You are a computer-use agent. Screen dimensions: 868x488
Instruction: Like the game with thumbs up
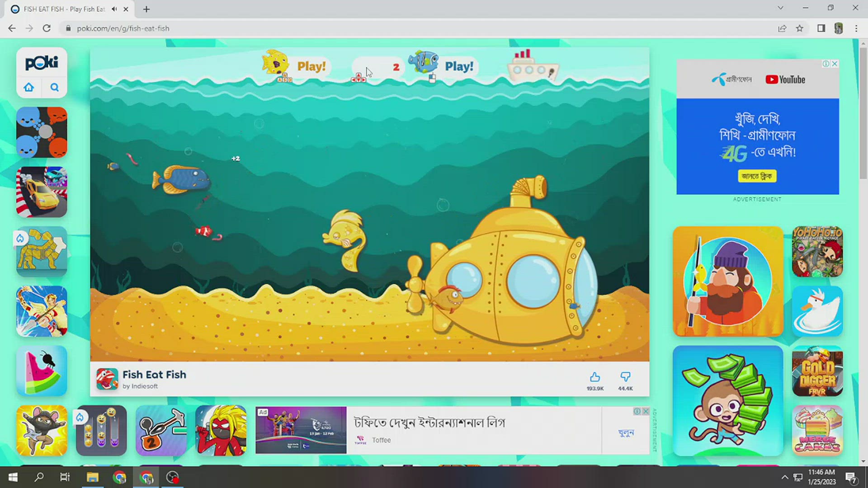tap(595, 377)
